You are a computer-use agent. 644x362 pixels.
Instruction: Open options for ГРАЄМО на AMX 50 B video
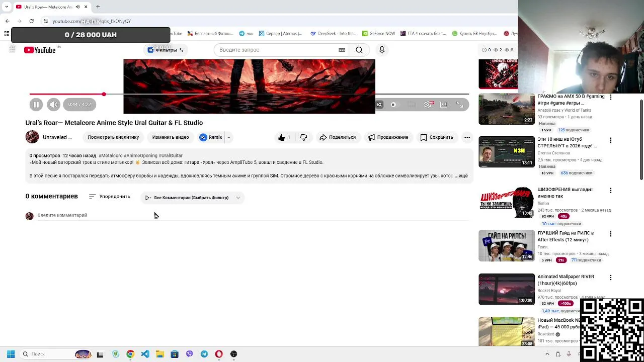click(x=611, y=97)
